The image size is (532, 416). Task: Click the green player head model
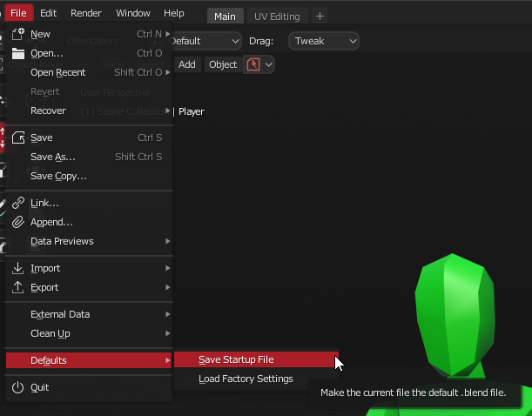point(455,315)
